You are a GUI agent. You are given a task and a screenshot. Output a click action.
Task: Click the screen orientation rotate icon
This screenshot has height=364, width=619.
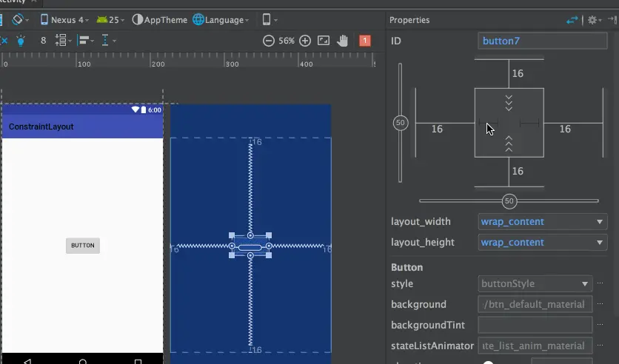18,19
